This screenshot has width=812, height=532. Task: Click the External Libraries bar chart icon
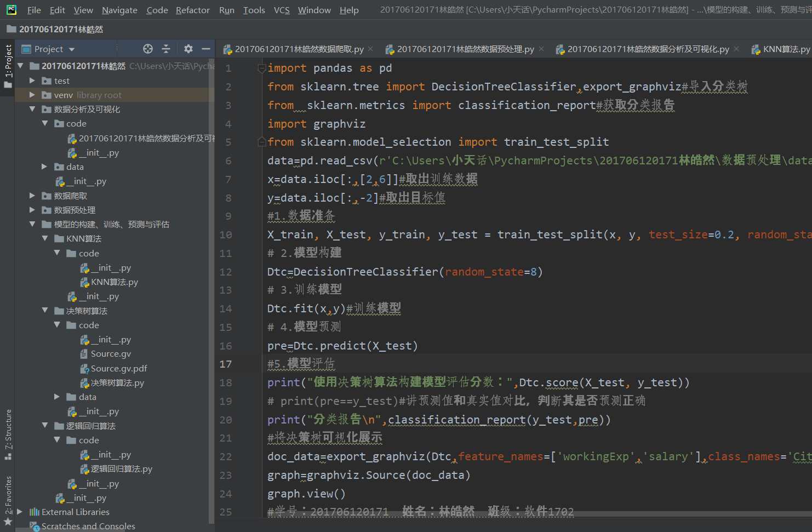coord(34,512)
